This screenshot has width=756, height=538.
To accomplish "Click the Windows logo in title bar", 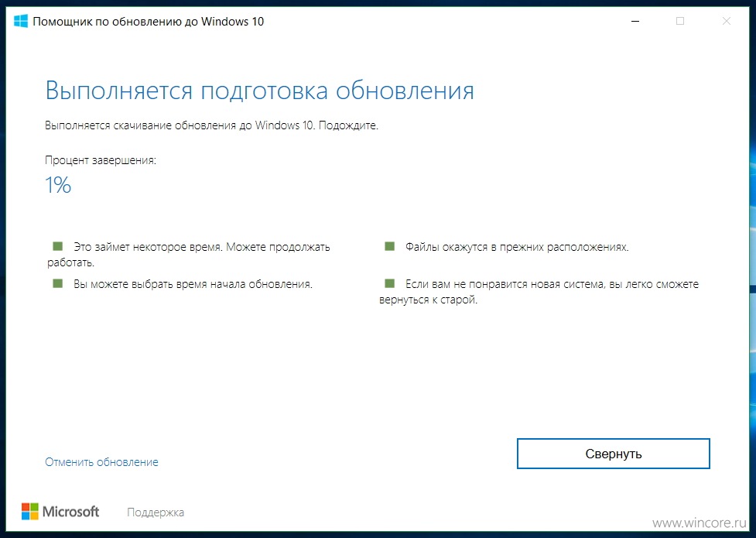I will (x=21, y=21).
